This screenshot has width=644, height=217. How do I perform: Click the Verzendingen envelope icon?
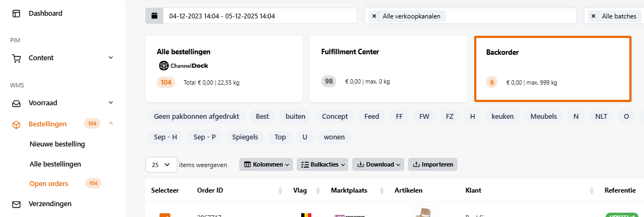coord(16,204)
